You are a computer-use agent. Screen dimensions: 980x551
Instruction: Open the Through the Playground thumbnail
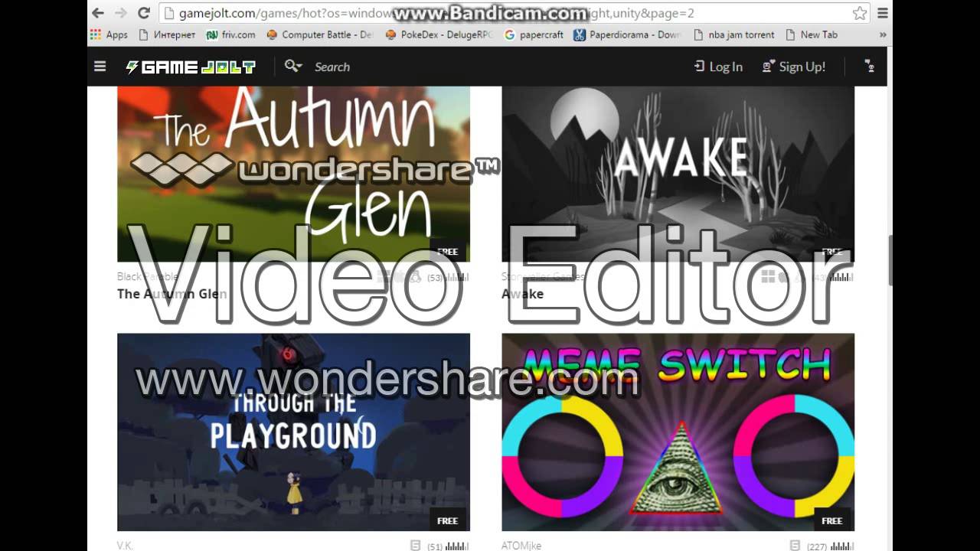pos(293,432)
